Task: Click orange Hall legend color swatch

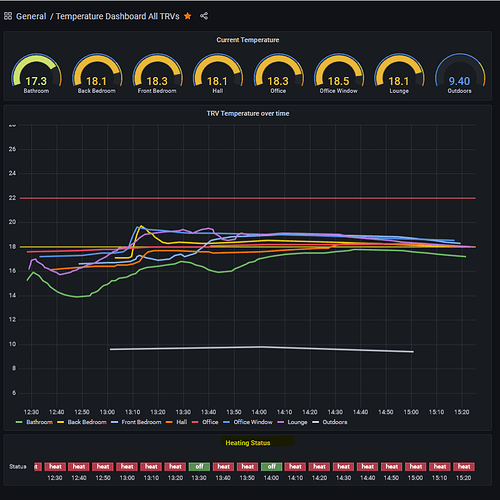Action: pyautogui.click(x=169, y=422)
